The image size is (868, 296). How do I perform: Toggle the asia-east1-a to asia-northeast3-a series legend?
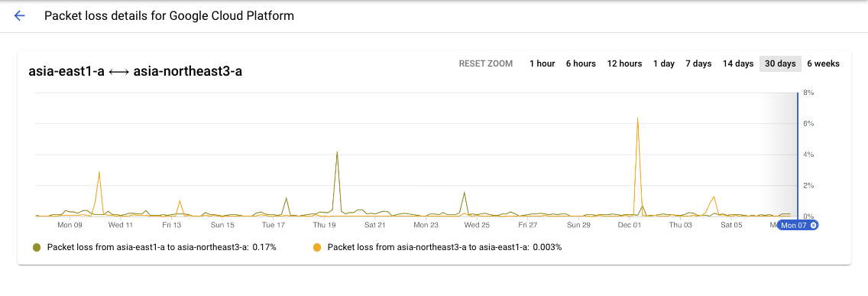click(x=162, y=247)
